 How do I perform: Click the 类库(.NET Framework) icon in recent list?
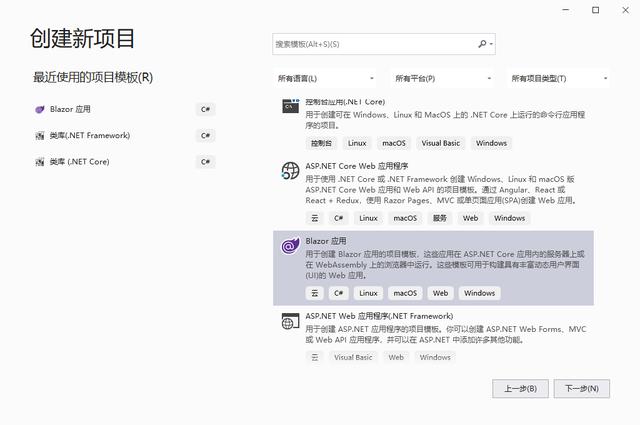pos(40,136)
